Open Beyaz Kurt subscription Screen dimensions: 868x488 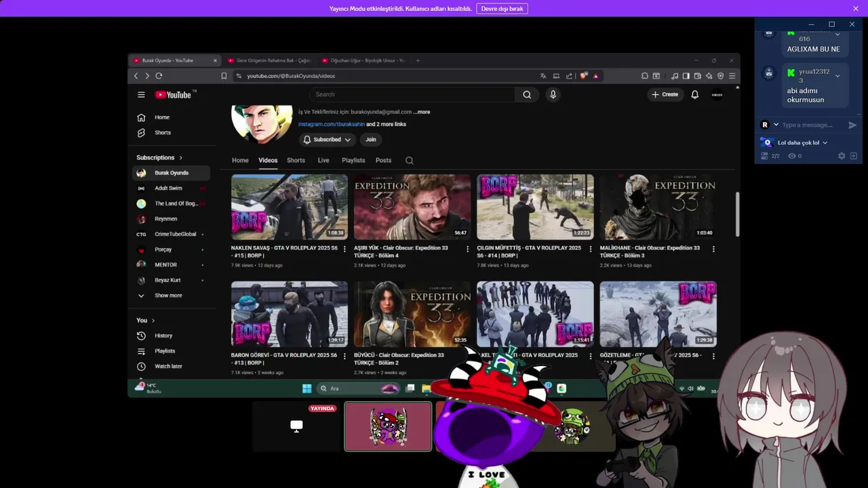click(x=167, y=281)
